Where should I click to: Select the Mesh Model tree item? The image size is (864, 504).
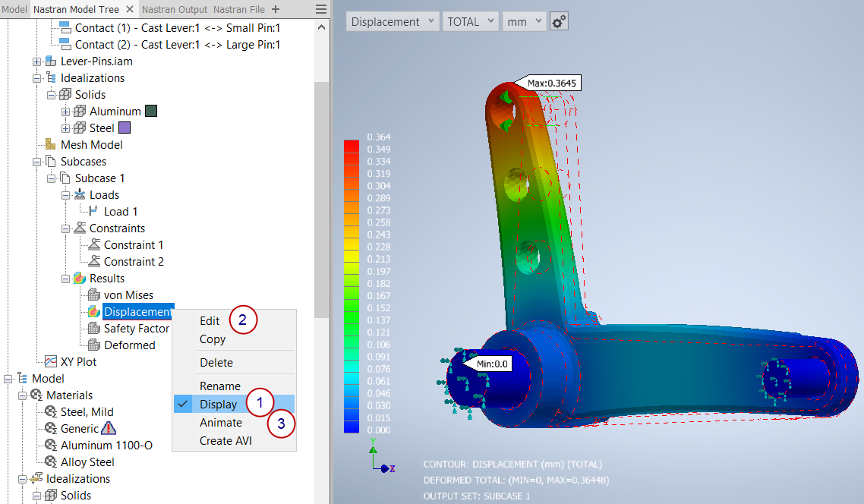click(91, 144)
